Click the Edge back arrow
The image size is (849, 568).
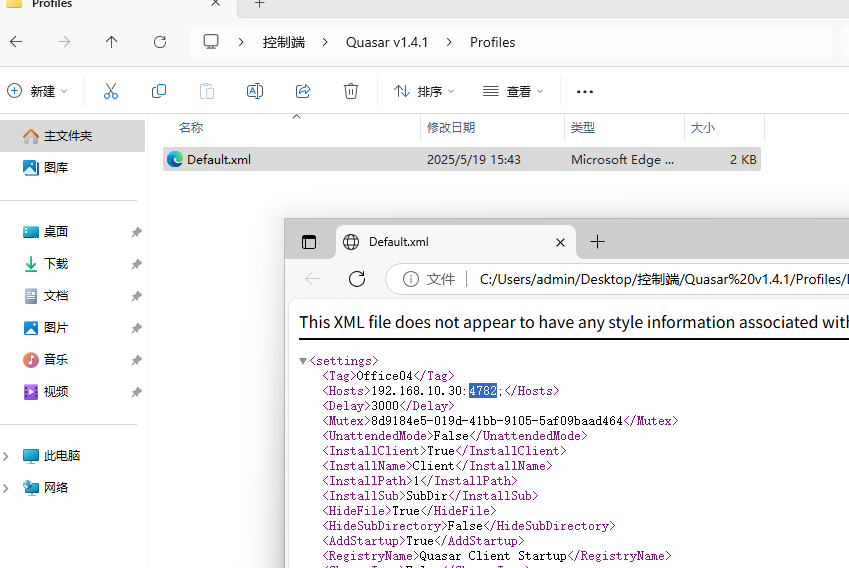(313, 279)
